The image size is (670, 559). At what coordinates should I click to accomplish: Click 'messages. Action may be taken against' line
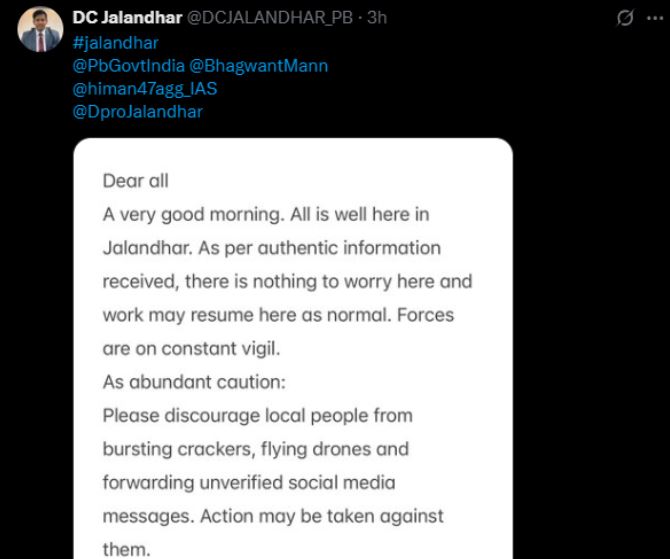pyautogui.click(x=273, y=516)
